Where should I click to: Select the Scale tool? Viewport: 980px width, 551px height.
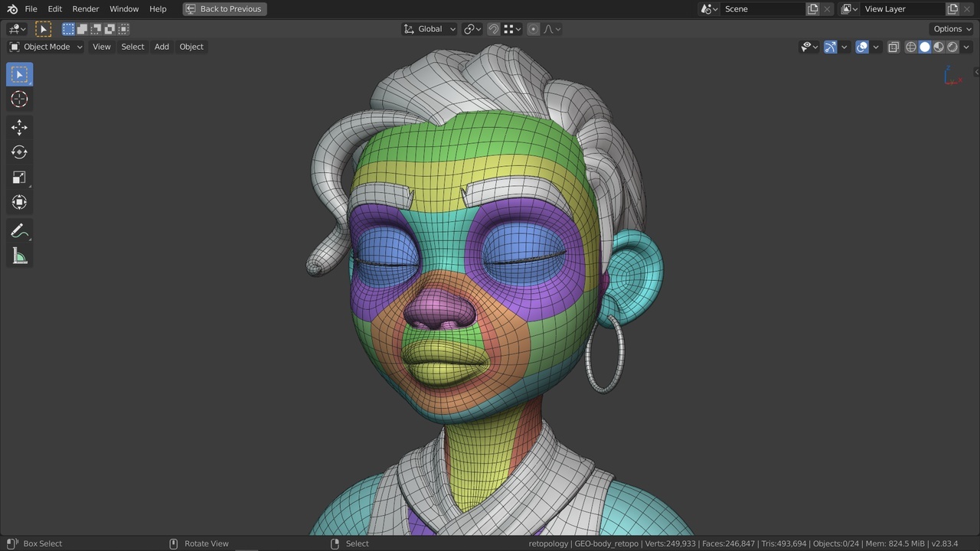[x=19, y=177]
